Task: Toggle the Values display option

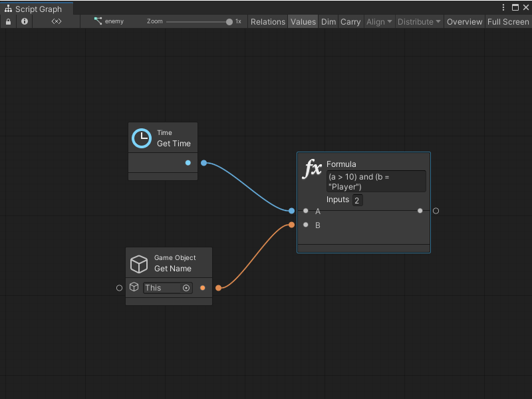Action: tap(303, 21)
